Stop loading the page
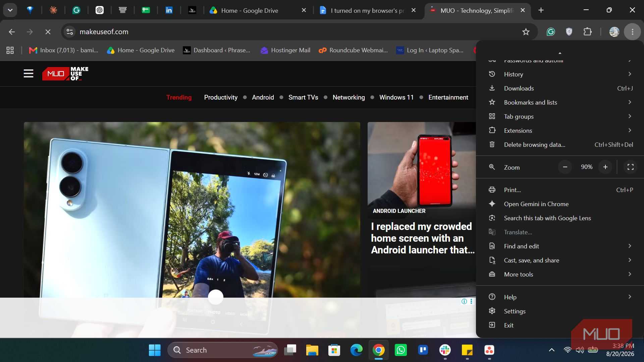Screen dimensions: 644x362 coord(48,32)
